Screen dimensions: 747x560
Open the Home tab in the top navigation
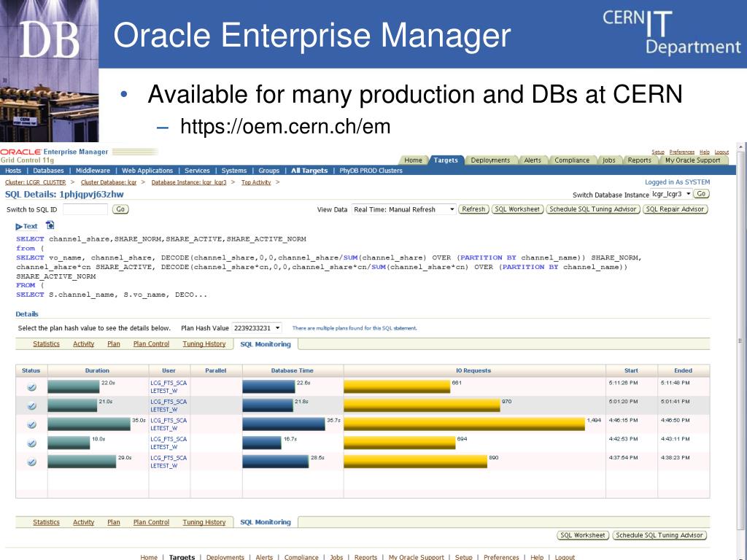[413, 160]
